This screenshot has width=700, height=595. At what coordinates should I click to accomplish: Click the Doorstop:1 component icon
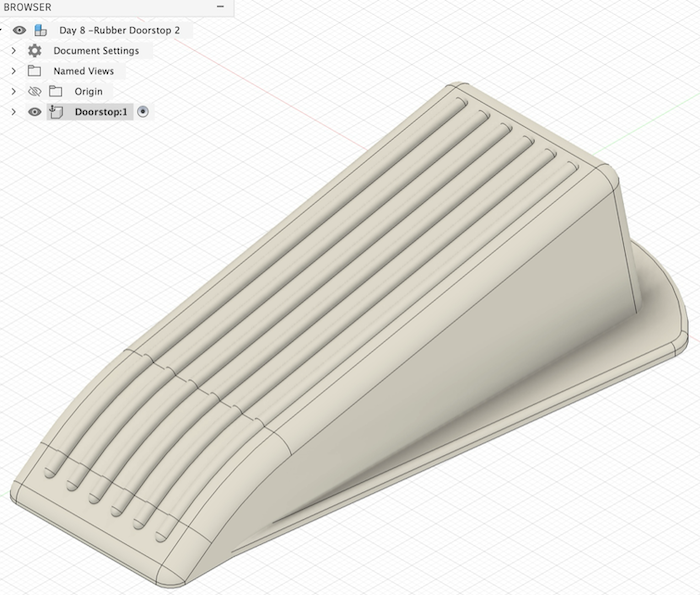(55, 112)
